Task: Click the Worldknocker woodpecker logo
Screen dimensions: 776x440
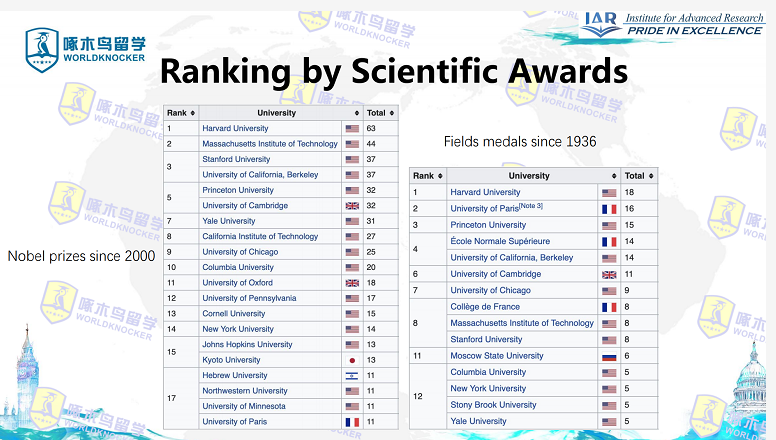Action: tap(86, 49)
